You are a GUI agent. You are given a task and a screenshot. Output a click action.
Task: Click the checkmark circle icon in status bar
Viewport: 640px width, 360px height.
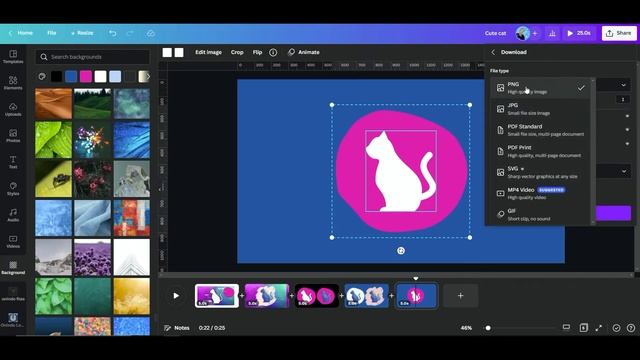pos(616,328)
